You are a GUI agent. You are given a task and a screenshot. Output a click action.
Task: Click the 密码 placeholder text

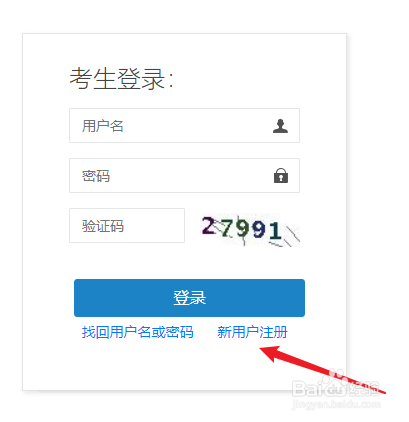coord(96,176)
